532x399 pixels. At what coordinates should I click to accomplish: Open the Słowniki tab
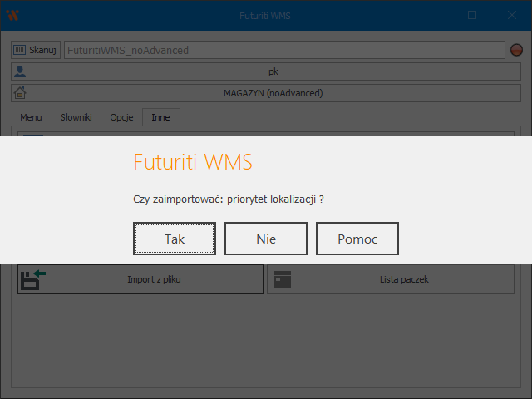tap(75, 117)
